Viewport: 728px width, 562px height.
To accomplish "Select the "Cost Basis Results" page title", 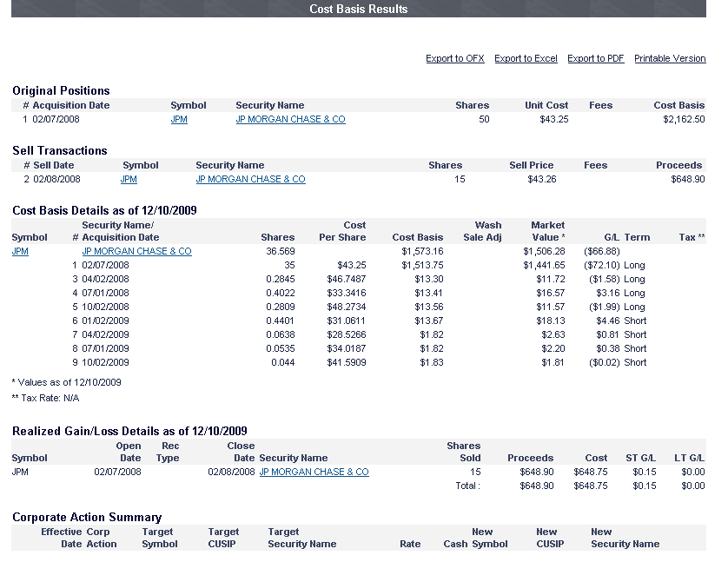I will [359, 9].
